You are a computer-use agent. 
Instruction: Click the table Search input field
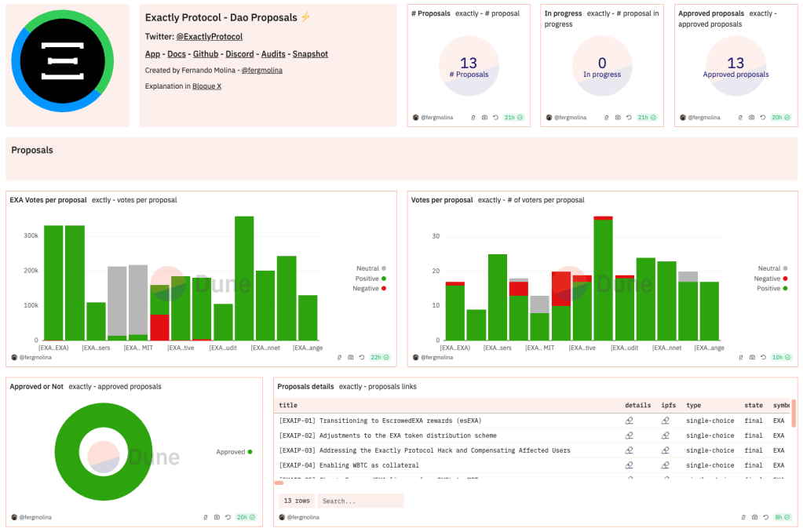point(360,501)
